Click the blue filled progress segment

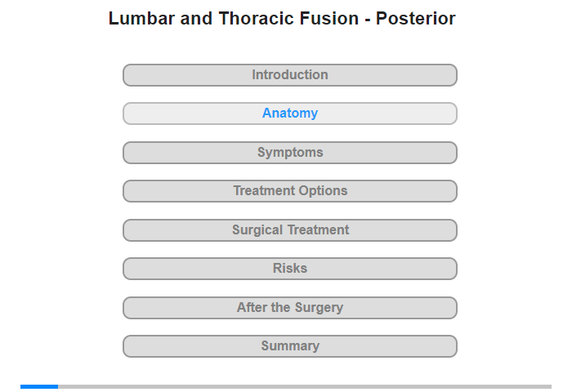(x=39, y=386)
